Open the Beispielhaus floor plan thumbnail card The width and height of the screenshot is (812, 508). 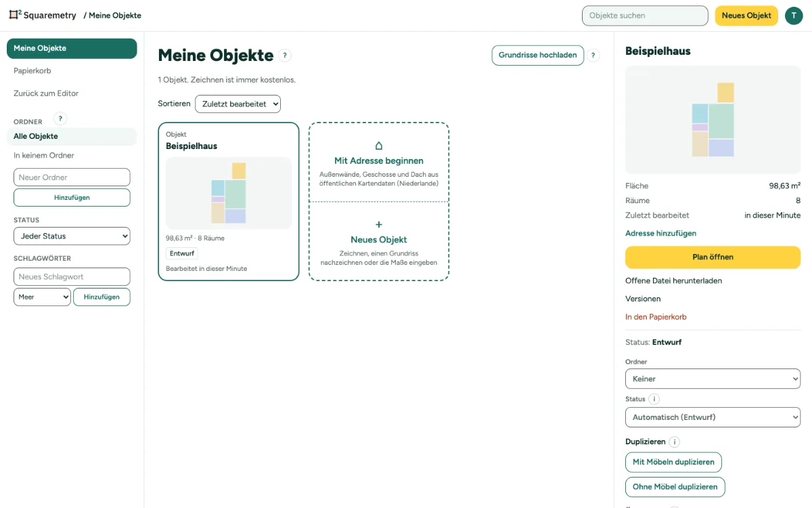[x=229, y=202]
